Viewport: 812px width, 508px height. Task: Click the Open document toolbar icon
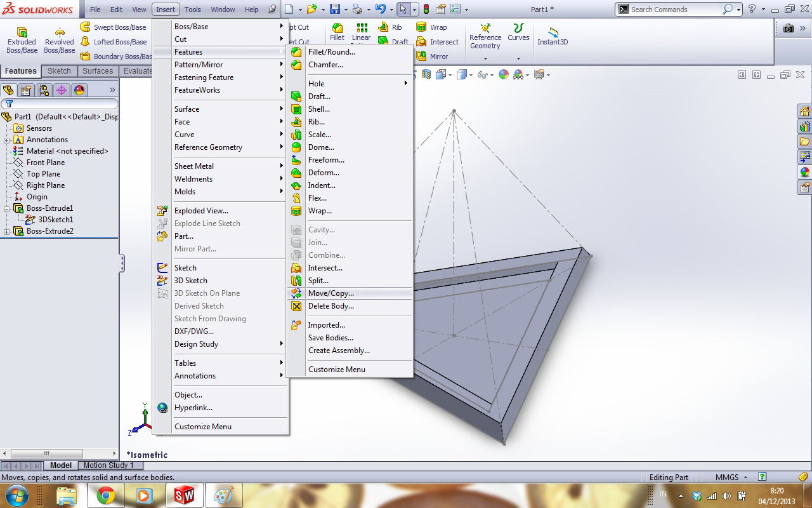[x=311, y=10]
